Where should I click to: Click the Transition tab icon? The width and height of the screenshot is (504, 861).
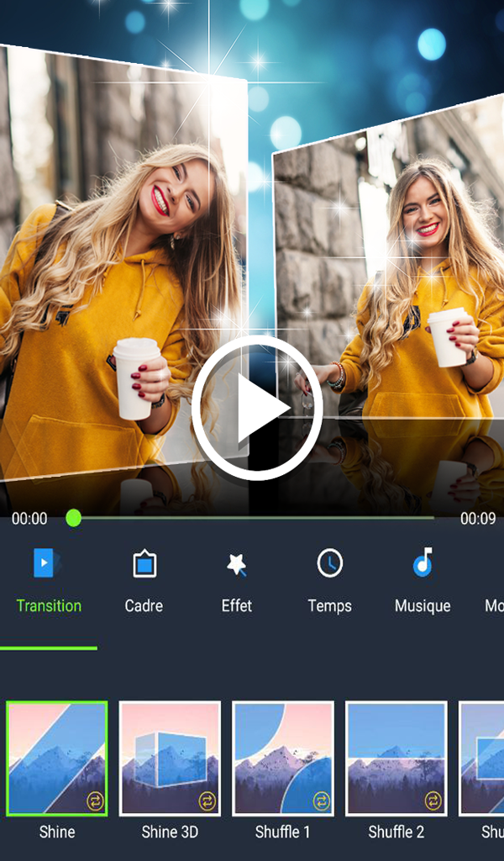pos(48,563)
